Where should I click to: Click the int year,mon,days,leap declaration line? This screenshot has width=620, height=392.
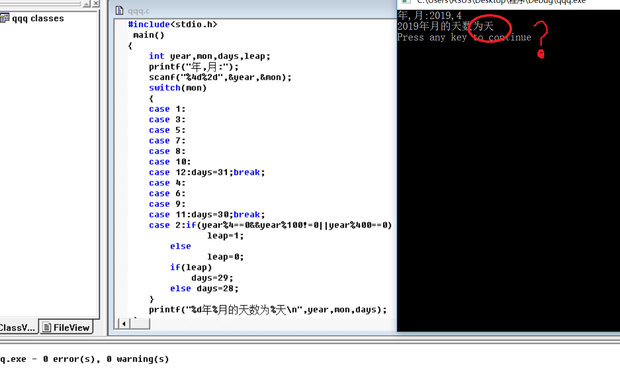click(210, 56)
